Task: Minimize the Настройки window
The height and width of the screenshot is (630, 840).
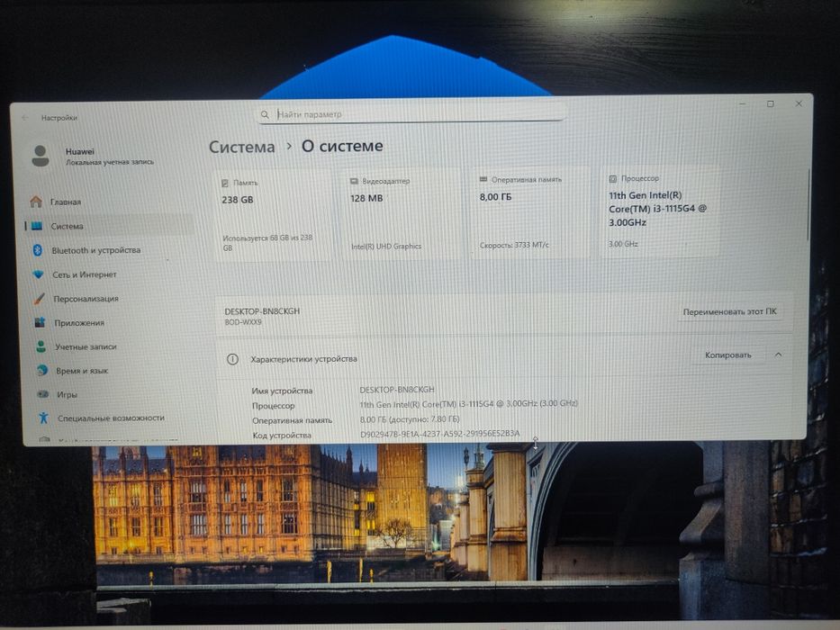Action: [743, 103]
